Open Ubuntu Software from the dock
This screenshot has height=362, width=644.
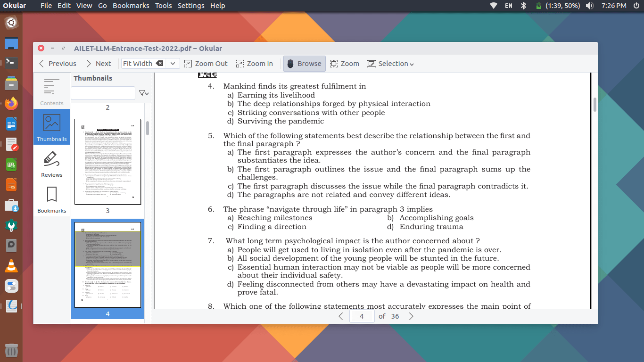11,205
